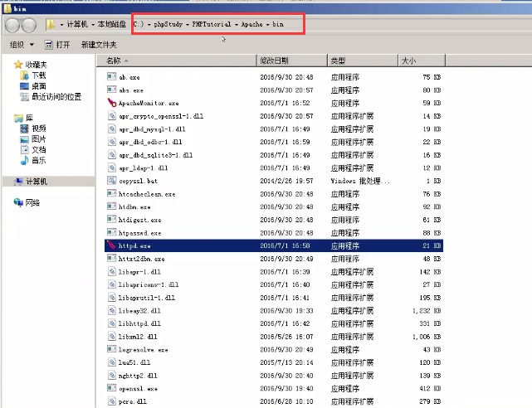
Task: Click the Back navigation arrow button
Action: pyautogui.click(x=13, y=25)
